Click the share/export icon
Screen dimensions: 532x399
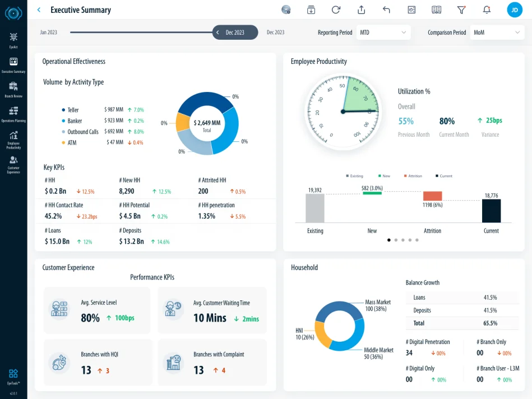click(x=361, y=10)
